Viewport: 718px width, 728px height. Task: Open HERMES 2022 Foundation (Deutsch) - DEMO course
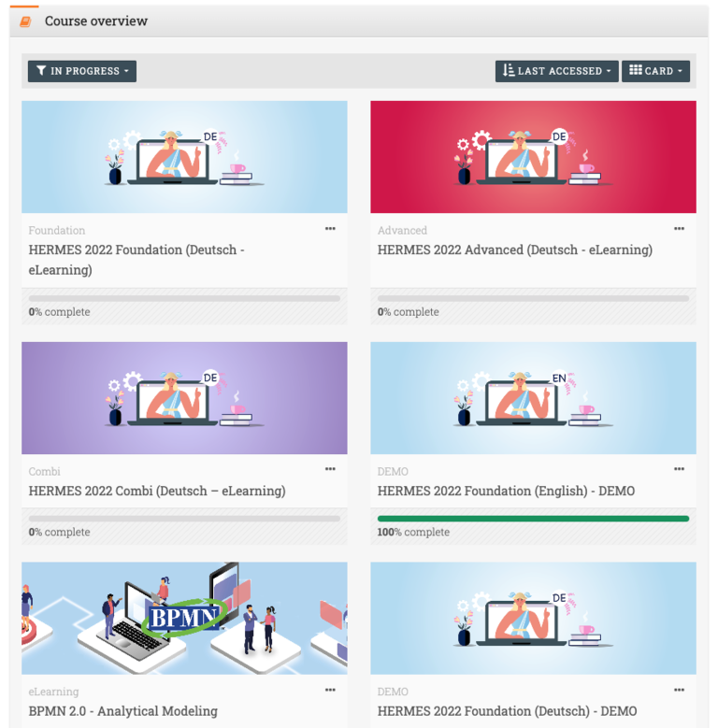507,711
